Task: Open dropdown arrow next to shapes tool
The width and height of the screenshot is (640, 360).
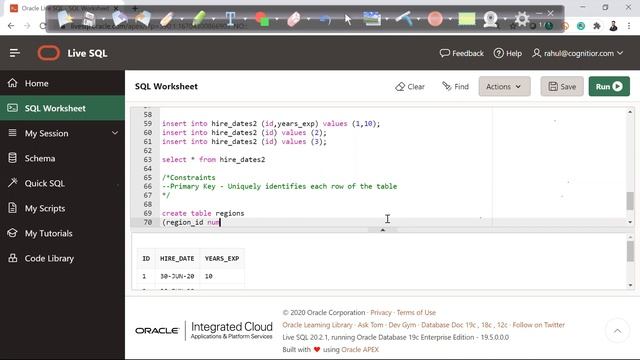Action: coord(277,19)
